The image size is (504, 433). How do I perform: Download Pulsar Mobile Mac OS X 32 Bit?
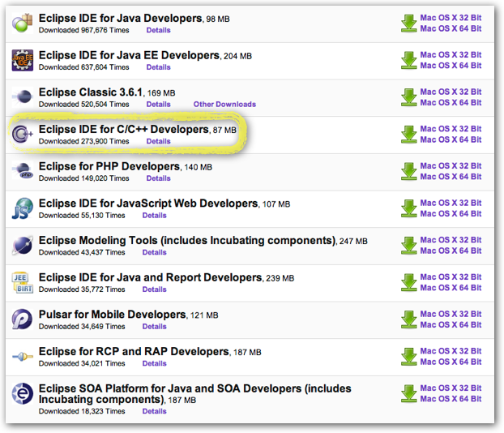(451, 314)
